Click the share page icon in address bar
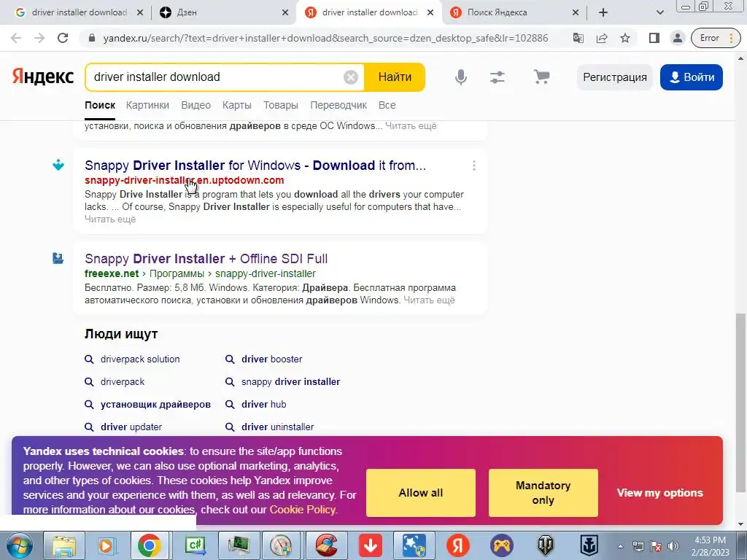The height and width of the screenshot is (560, 747). [602, 38]
